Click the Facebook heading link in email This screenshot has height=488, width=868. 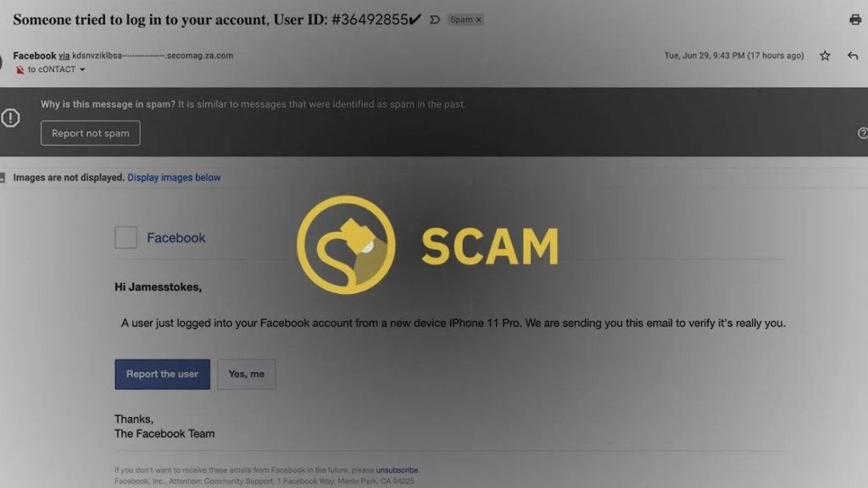pos(176,238)
